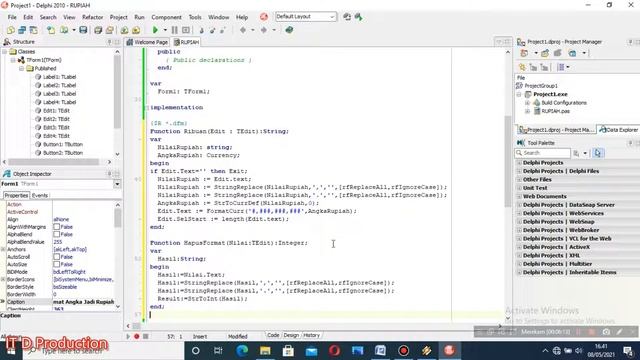640x360 pixels.
Task: Collapse the Project1.exe tree node
Action: (x=519, y=94)
